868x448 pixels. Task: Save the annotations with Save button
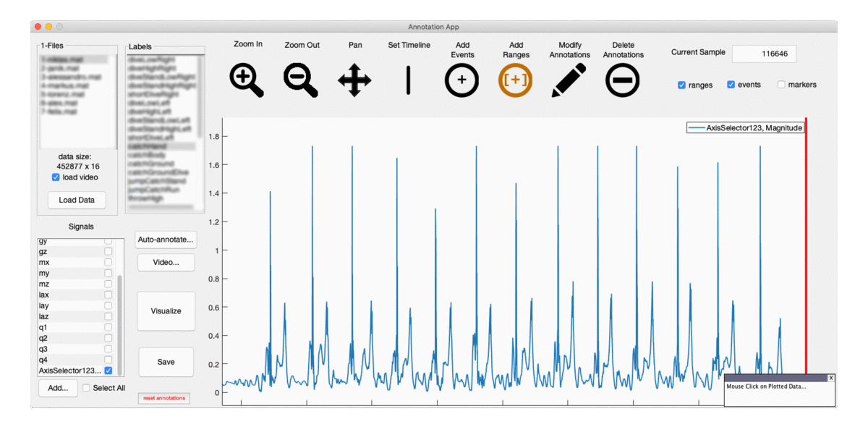click(166, 362)
